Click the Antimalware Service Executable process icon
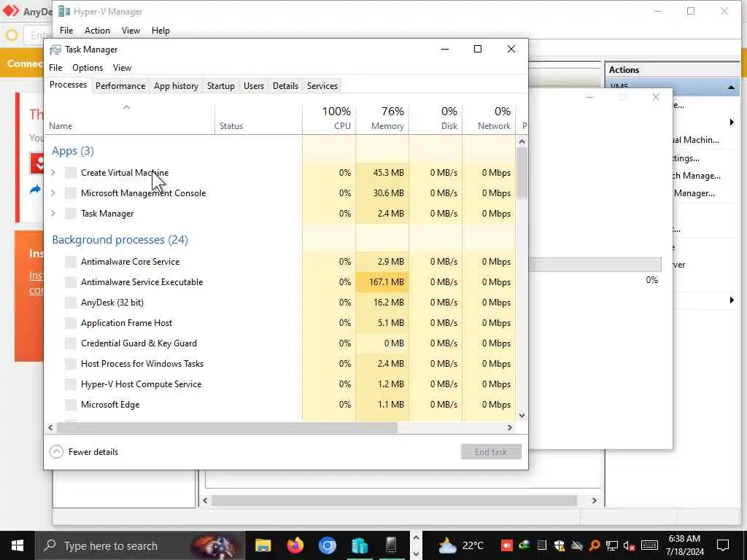Image resolution: width=747 pixels, height=560 pixels. coord(71,282)
